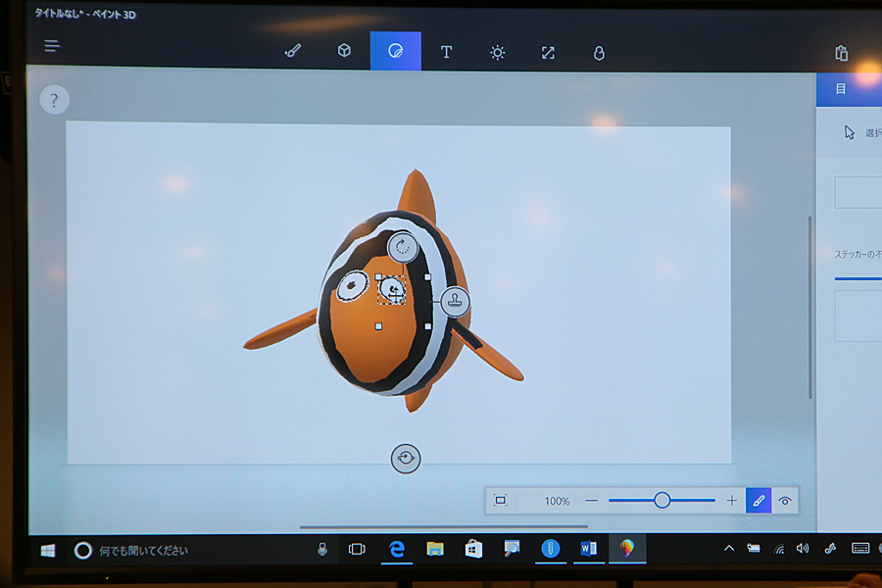Expand the hidden tray icons chevron
Viewport: 882px width, 588px height.
[x=729, y=548]
